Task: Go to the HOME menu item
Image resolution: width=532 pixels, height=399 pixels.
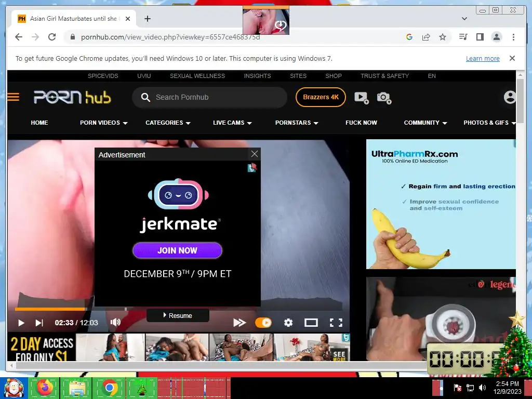Action: [39, 123]
